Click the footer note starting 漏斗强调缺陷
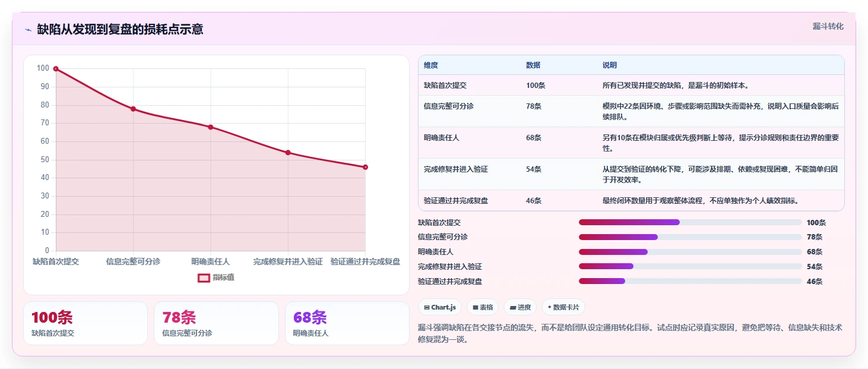 [630, 334]
